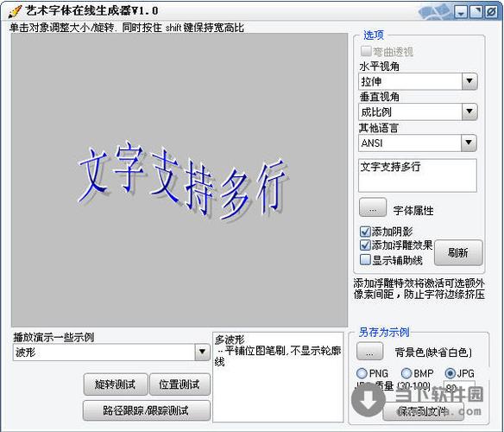
Task: Toggle the disabled 弯曲透视 checkbox
Action: (366, 51)
